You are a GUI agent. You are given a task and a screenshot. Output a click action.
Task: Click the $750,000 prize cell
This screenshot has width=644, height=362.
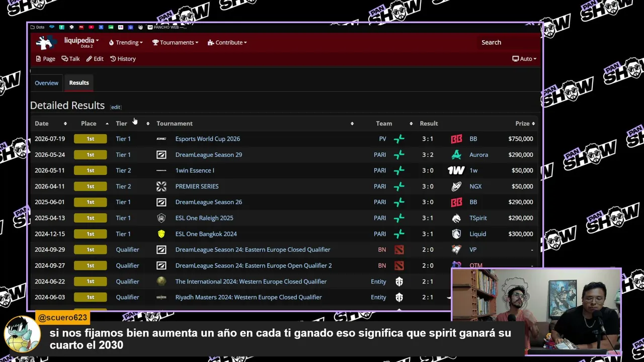tap(521, 139)
